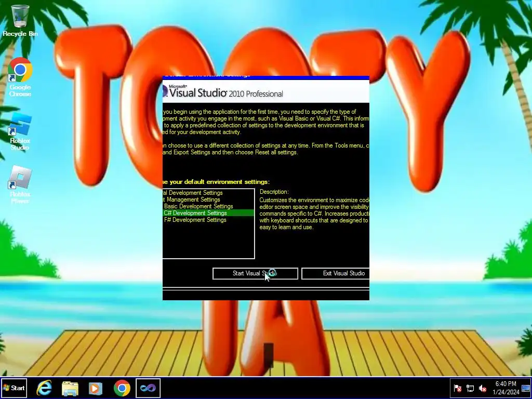
Task: Open the Windows Media Player taskbar icon
Action: click(x=96, y=388)
